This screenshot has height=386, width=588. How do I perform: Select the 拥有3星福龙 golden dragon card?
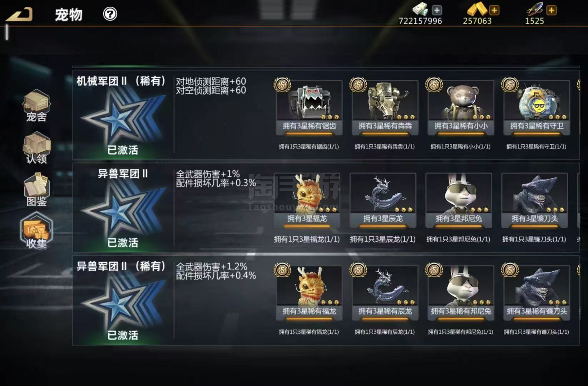pos(307,200)
